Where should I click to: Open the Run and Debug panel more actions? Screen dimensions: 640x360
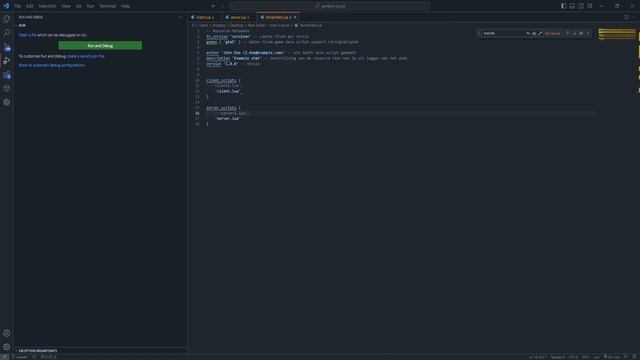(181, 17)
